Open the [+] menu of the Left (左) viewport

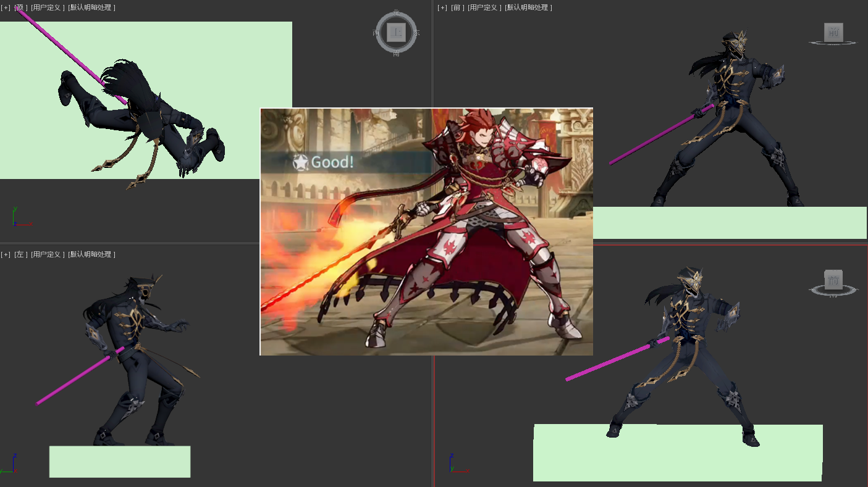6,254
